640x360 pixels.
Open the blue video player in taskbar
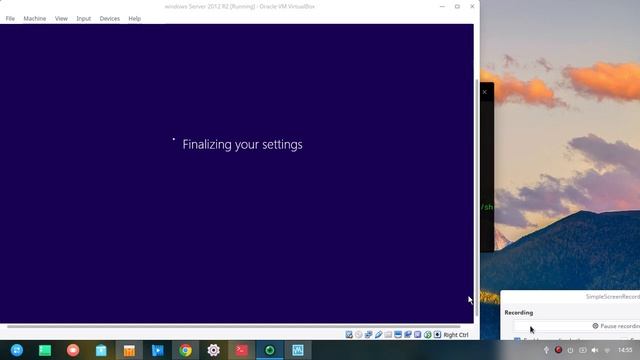[x=158, y=350]
